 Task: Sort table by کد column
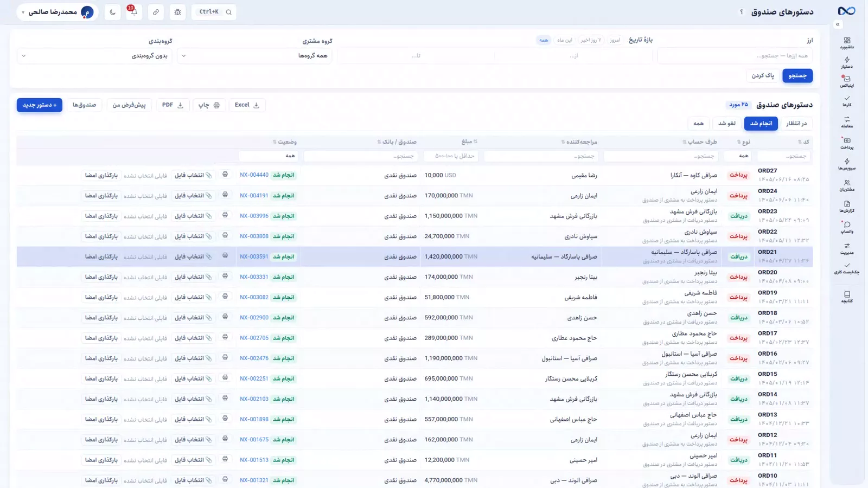click(803, 142)
